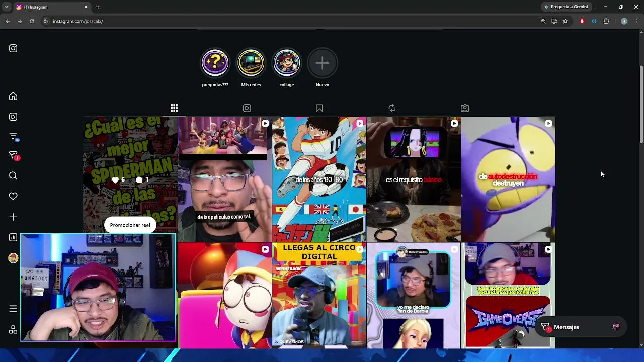Switch to the profile Reels tab

pos(247,108)
